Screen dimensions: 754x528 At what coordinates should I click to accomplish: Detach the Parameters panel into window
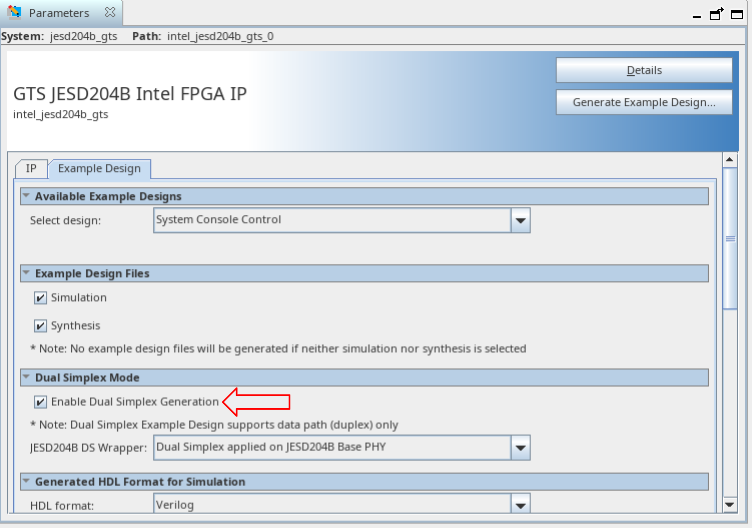[716, 14]
